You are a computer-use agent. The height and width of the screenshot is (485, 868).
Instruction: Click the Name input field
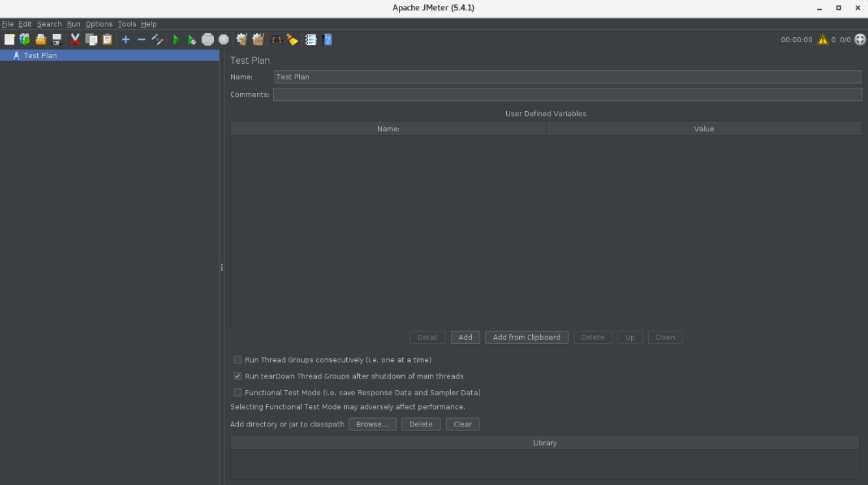point(567,77)
